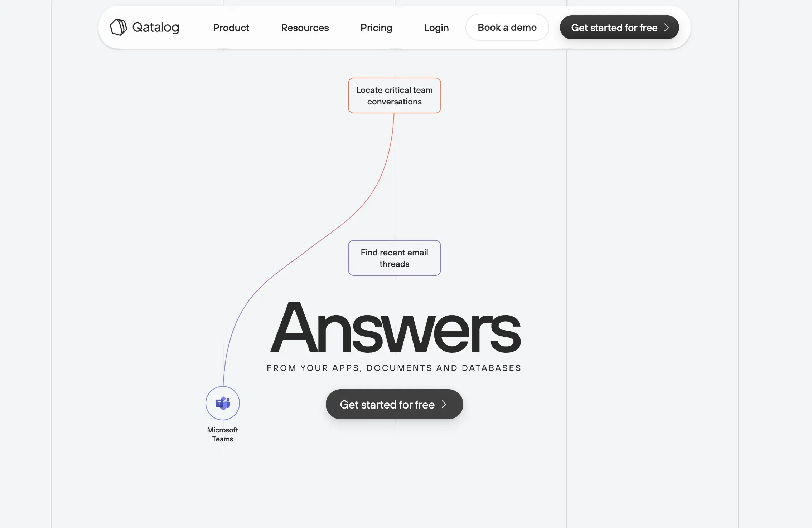Click the geometric cube Qatalog brand icon
The height and width of the screenshot is (528, 812).
(118, 26)
